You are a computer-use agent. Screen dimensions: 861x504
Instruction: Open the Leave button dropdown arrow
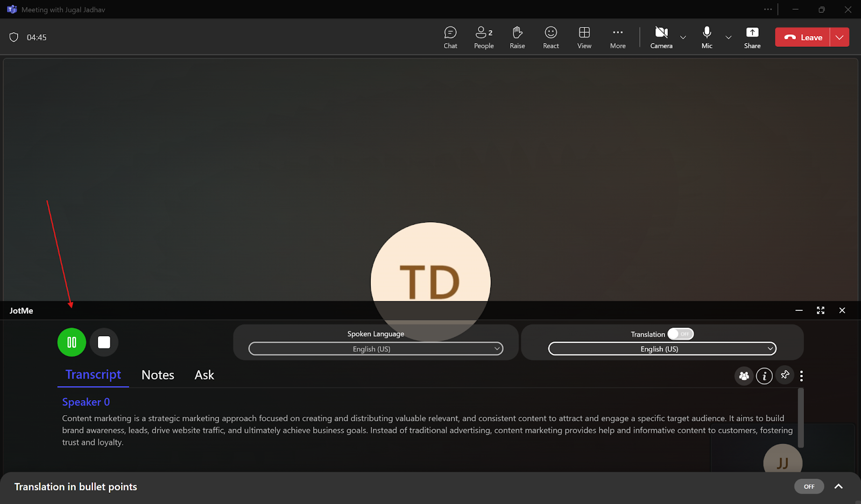click(839, 37)
